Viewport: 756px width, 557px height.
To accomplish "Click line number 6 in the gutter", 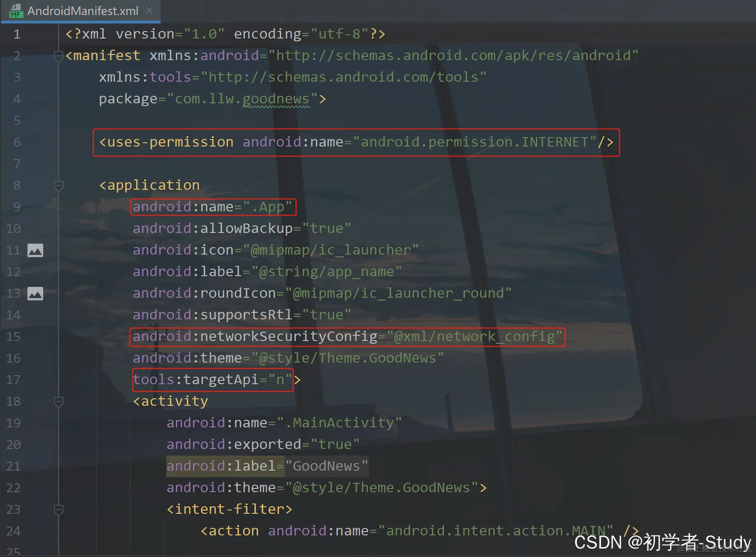I will pyautogui.click(x=17, y=142).
